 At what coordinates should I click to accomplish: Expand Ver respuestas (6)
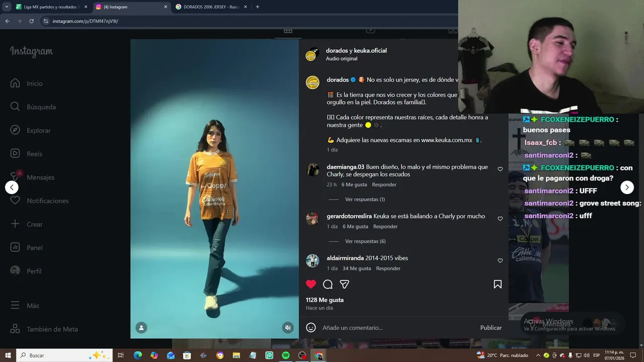(x=365, y=241)
